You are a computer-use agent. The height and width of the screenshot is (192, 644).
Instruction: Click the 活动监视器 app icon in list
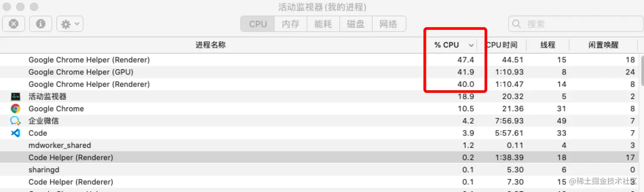pyautogui.click(x=16, y=97)
